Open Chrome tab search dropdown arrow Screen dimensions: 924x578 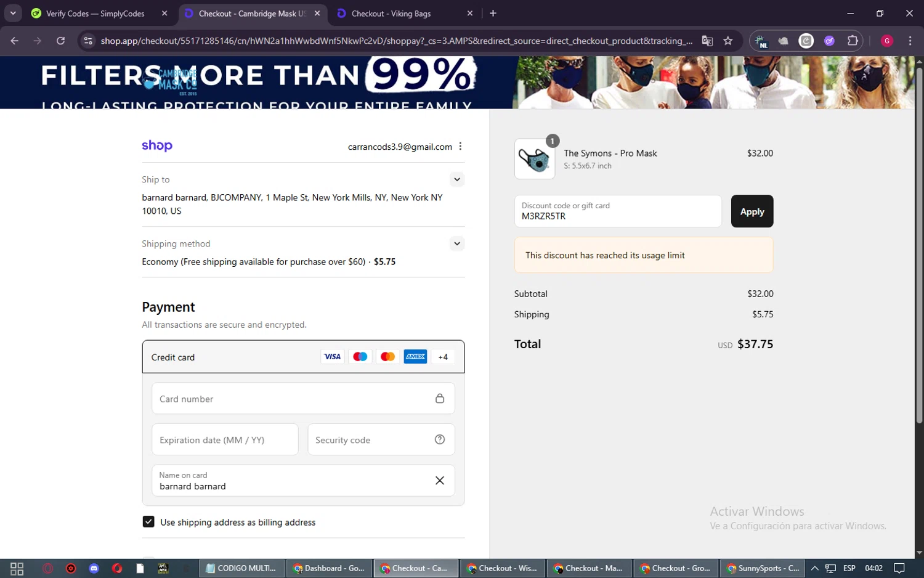pos(12,13)
